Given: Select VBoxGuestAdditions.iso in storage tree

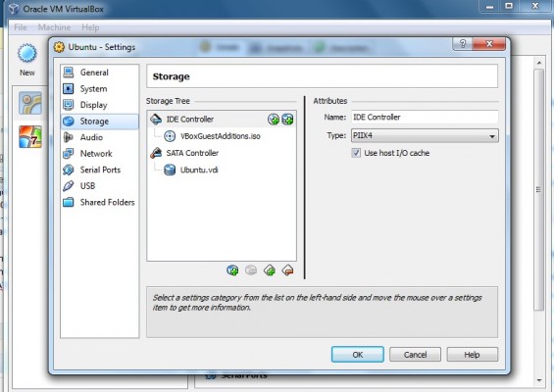Looking at the screenshot, I should tap(221, 136).
